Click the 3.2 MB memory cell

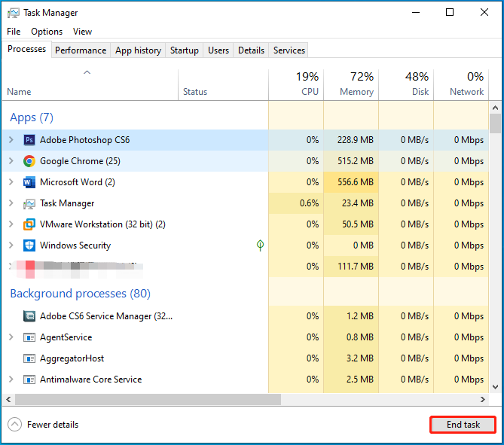pyautogui.click(x=351, y=358)
